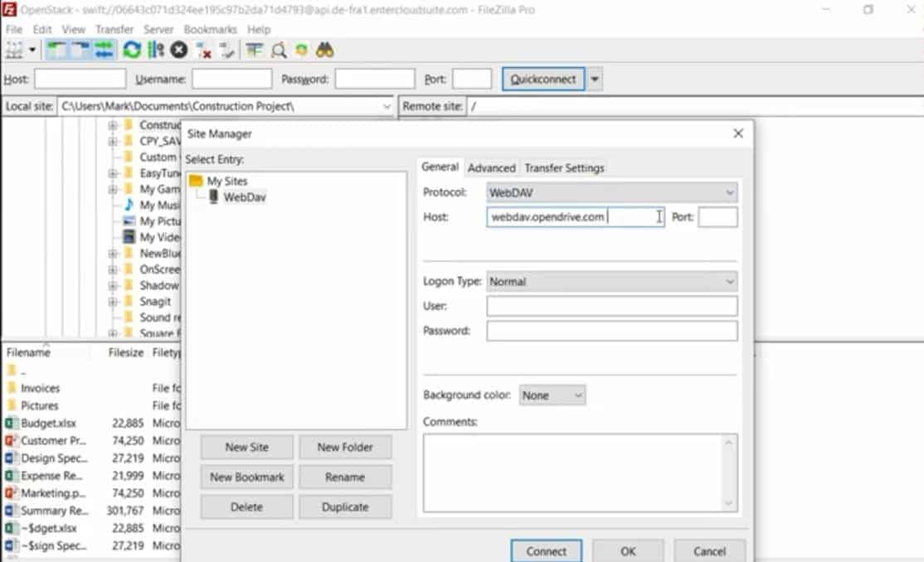Screen dimensions: 924x562
Task: Click the New Site button
Action: [x=246, y=447]
